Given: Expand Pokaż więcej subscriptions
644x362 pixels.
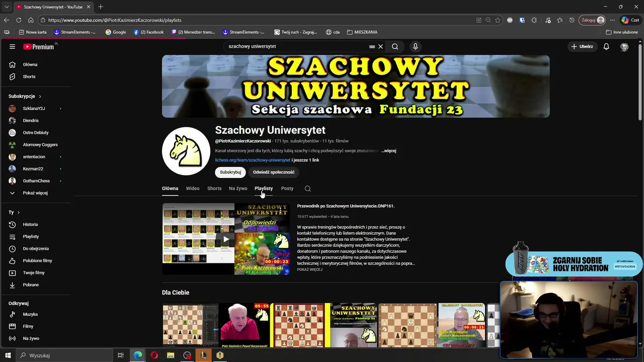Looking at the screenshot, I should point(35,193).
